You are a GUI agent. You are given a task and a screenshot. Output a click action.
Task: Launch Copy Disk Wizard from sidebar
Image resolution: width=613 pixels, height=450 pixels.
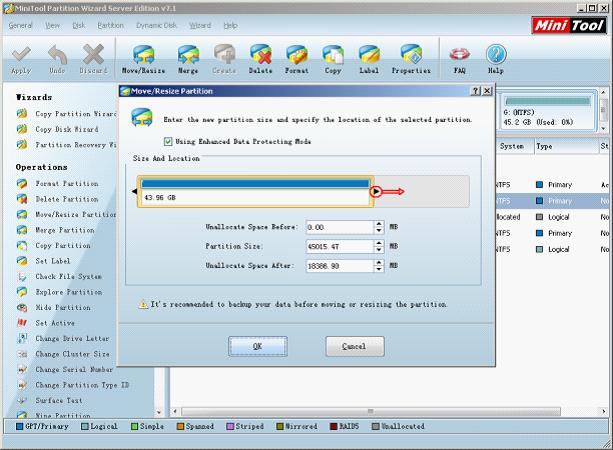pyautogui.click(x=57, y=129)
